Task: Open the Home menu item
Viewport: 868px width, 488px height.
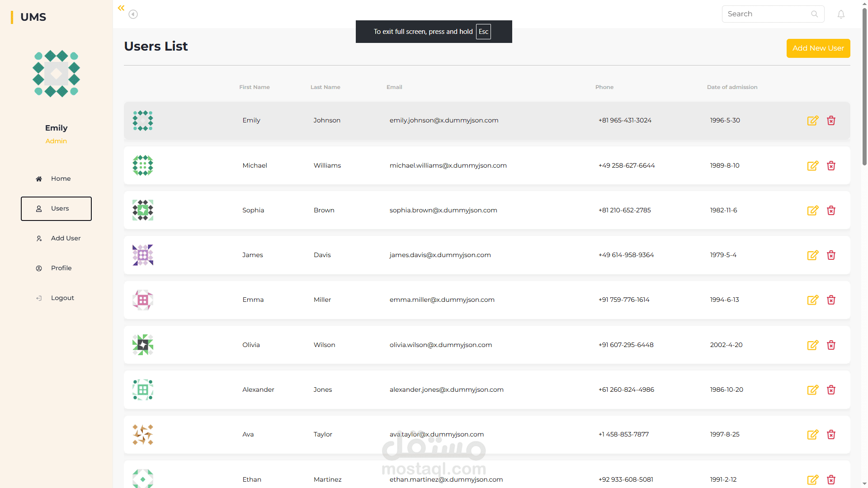Action: coord(56,179)
